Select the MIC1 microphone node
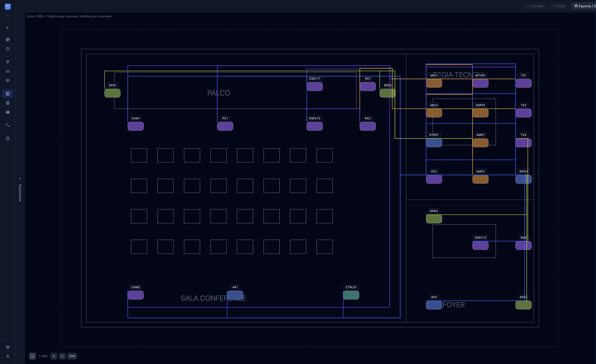The height and width of the screenshot is (364, 596). point(434,83)
